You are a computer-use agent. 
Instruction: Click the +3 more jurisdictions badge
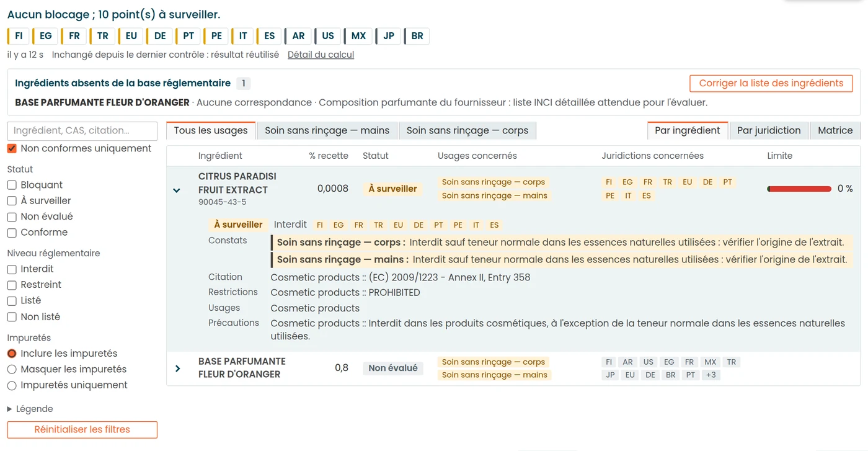pos(711,375)
